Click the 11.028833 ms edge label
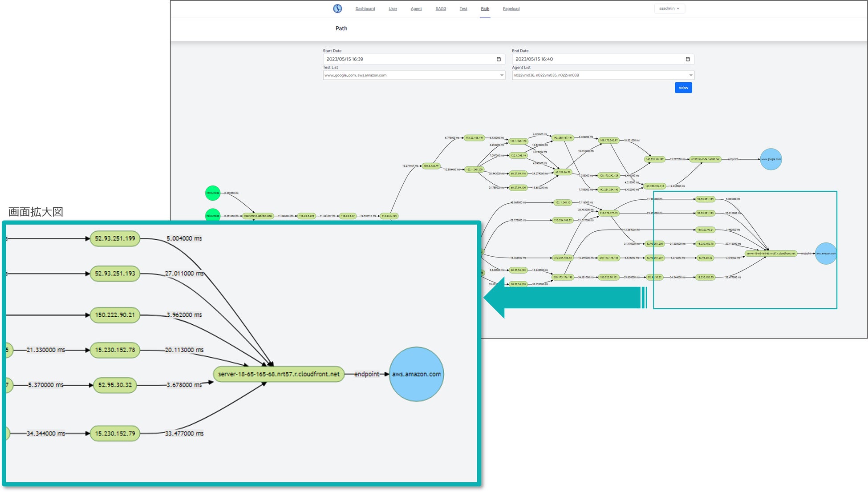 (x=286, y=216)
